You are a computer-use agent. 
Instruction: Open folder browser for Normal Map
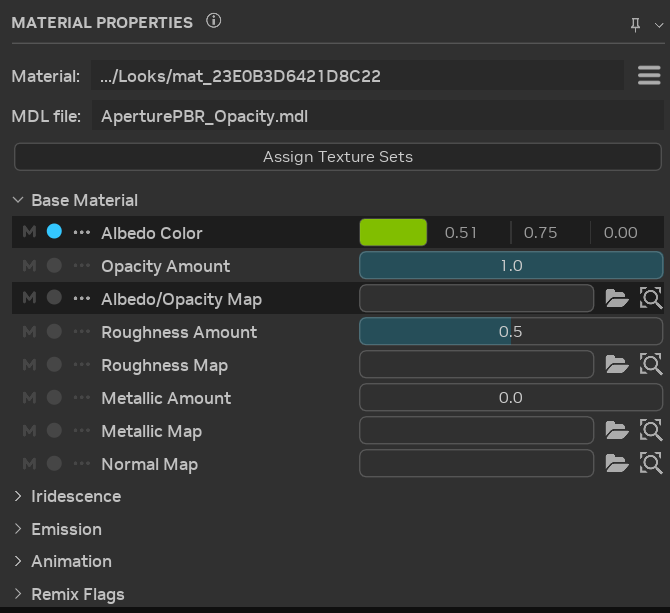pos(617,464)
